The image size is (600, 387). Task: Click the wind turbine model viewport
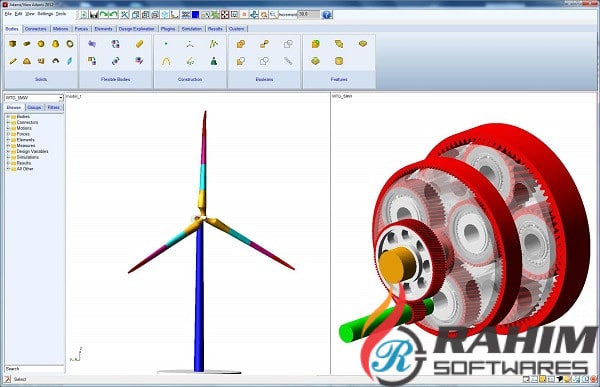click(x=197, y=234)
